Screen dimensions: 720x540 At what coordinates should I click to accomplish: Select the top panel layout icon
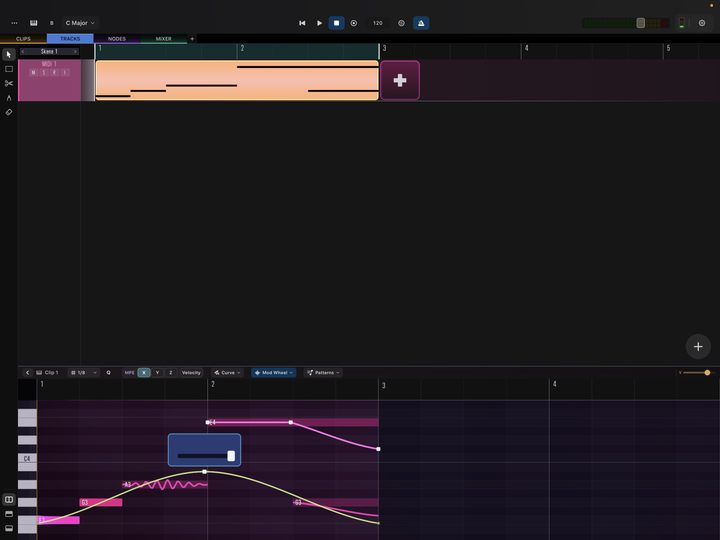pos(9,514)
